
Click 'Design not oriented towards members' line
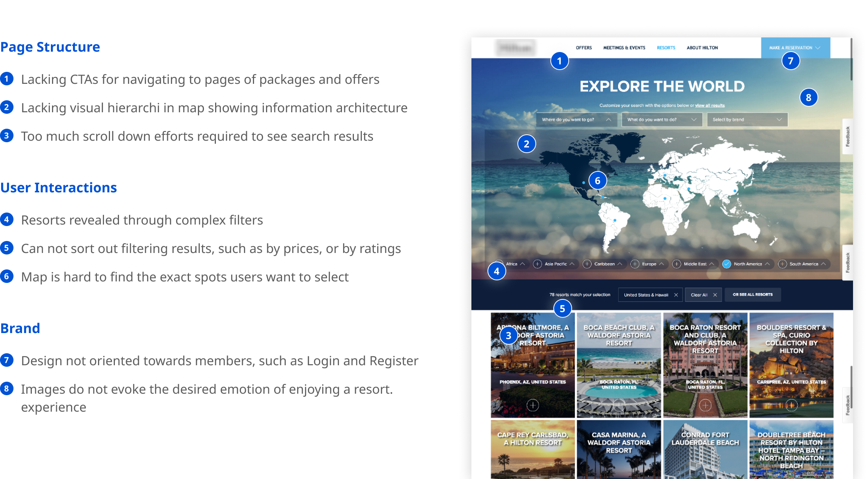[x=220, y=361]
